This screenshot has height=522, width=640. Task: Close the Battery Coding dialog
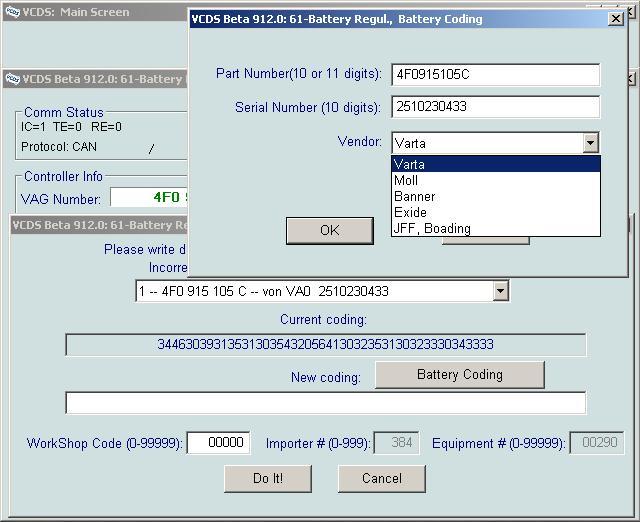(x=616, y=19)
